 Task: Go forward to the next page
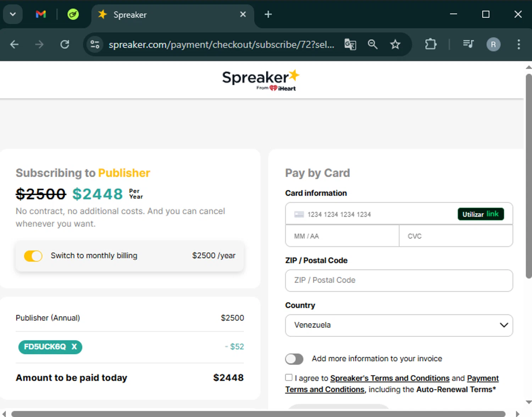pyautogui.click(x=39, y=44)
